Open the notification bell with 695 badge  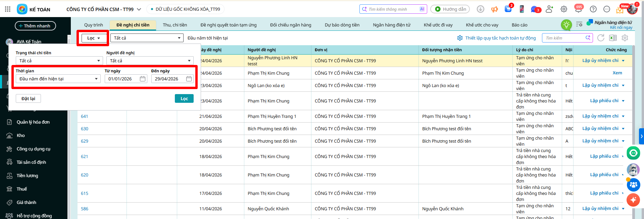coord(578,9)
